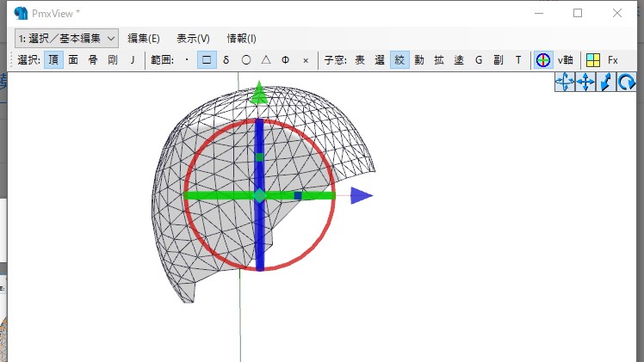Select the rectangle range selection icon

pyautogui.click(x=207, y=60)
